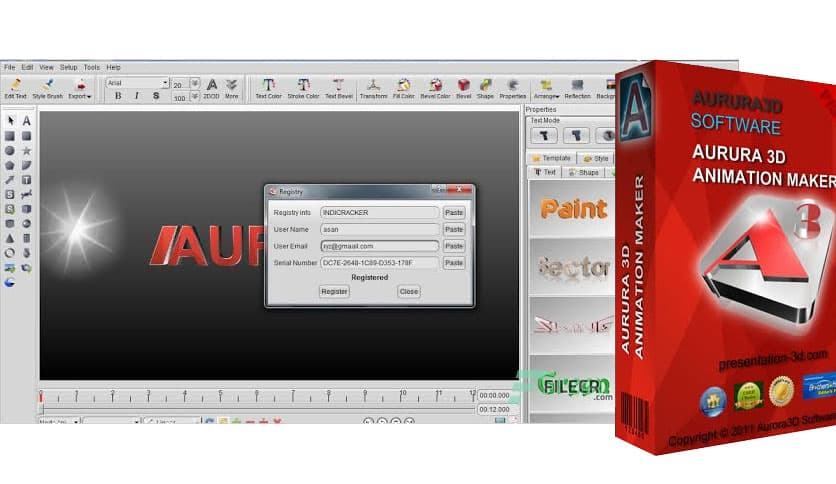Toggle italic formatting
This screenshot has width=836, height=484.
coord(136,95)
